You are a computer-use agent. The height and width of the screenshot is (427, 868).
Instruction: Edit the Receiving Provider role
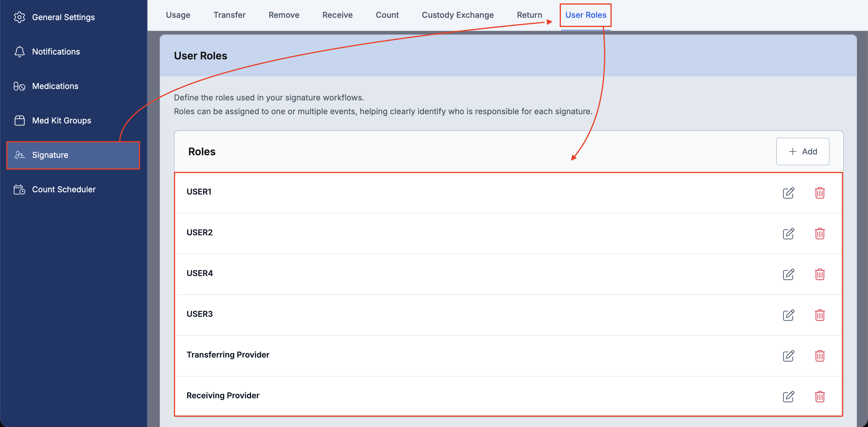[x=788, y=397]
